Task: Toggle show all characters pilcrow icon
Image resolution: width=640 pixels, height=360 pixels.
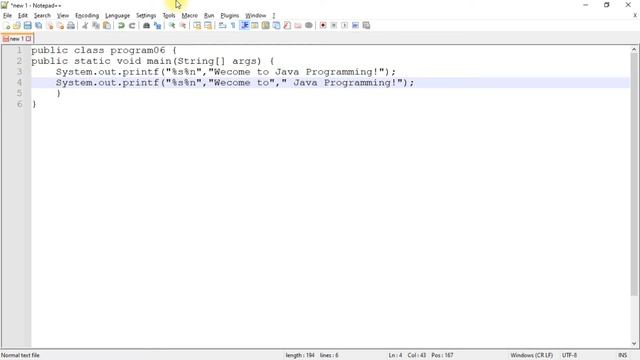Action: coord(233,26)
